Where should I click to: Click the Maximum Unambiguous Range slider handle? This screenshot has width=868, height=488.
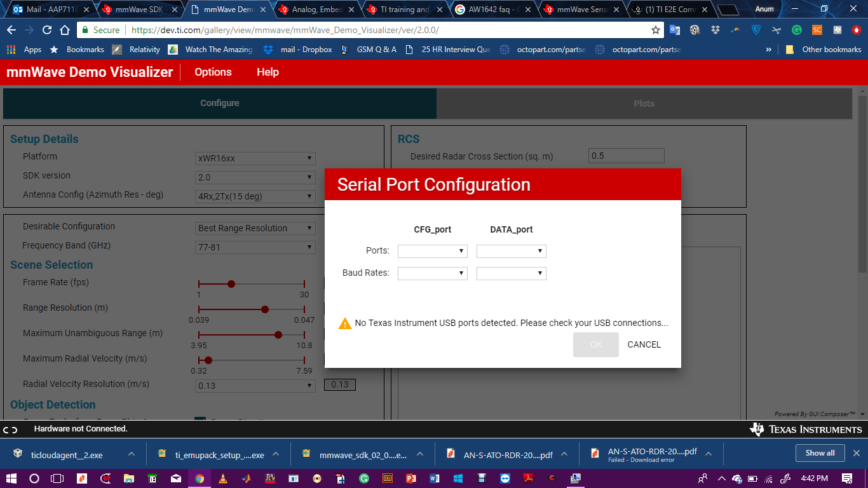point(278,335)
